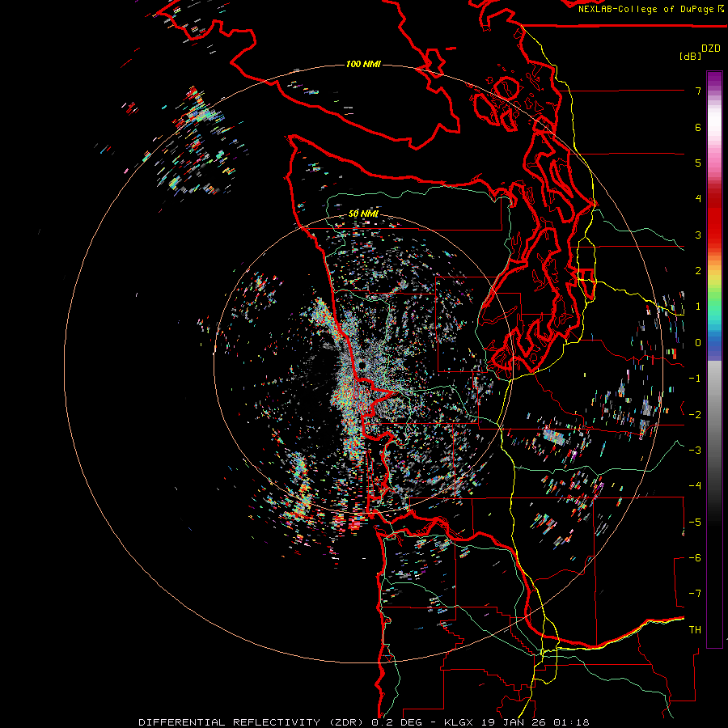Click the DZD [dB] legend title
The image size is (728, 728).
click(700, 52)
